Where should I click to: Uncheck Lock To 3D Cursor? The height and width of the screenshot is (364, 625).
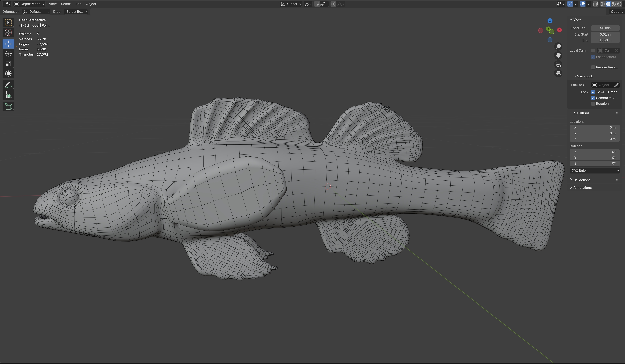point(593,92)
